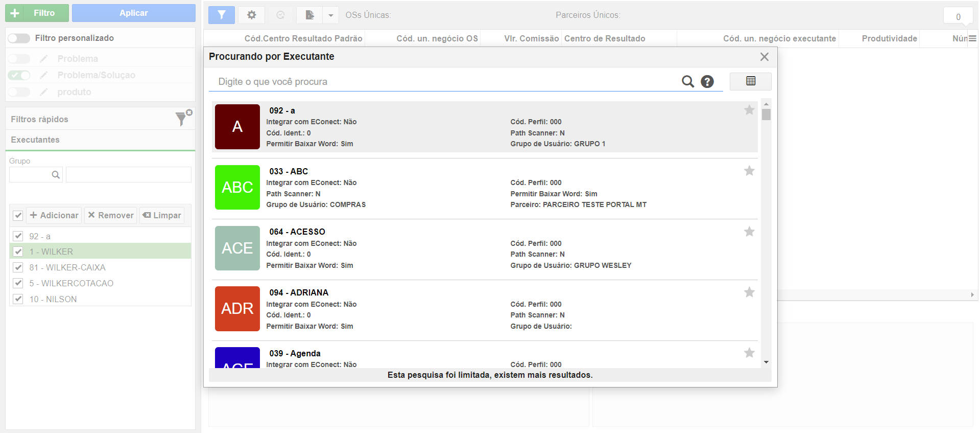Sort by Cód.Centro Resultado Padrão column

303,38
